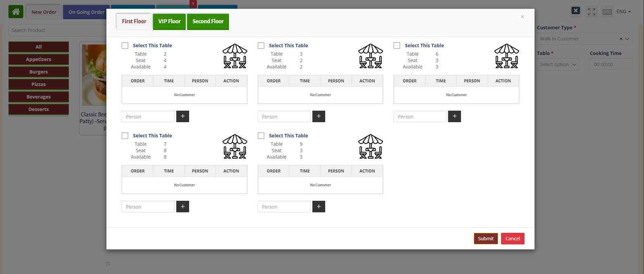This screenshot has width=644, height=274.
Task: Click the Person field for Table 6
Action: tap(420, 117)
